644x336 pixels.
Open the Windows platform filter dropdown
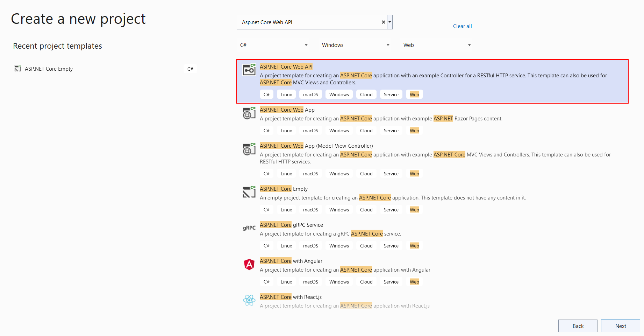356,45
